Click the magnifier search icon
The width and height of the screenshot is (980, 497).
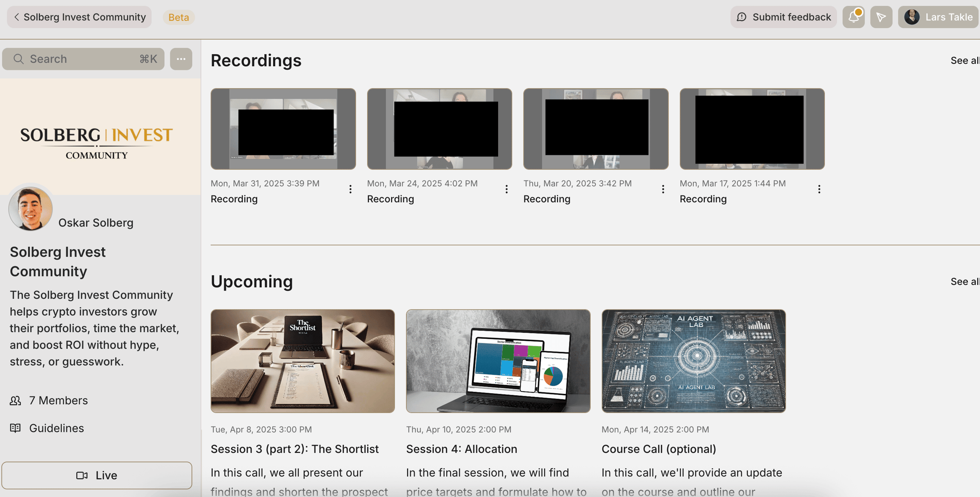pyautogui.click(x=18, y=59)
